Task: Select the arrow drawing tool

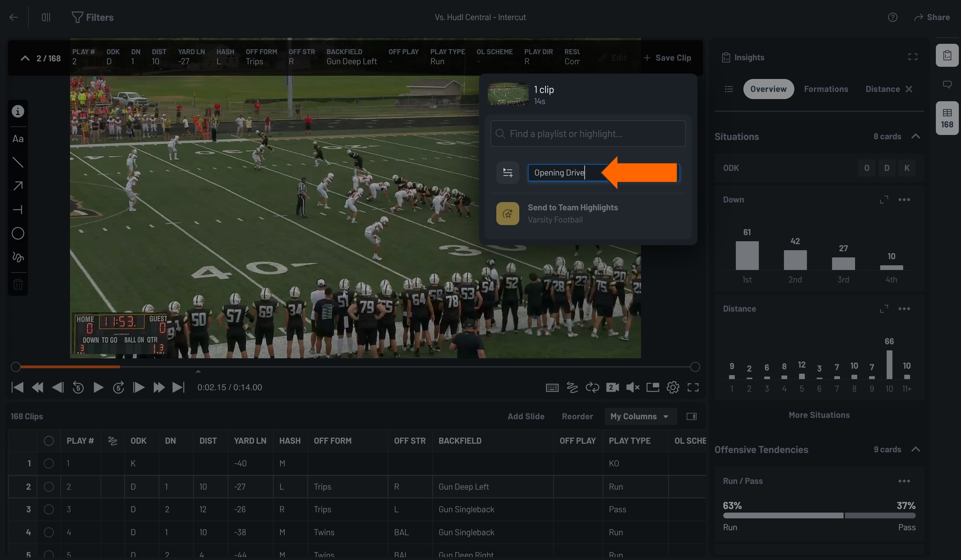Action: click(x=18, y=186)
